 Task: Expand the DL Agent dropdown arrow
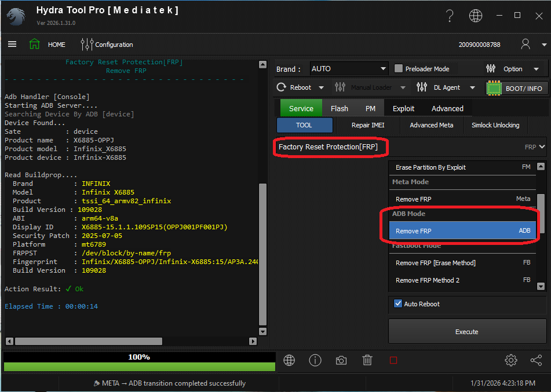point(472,87)
